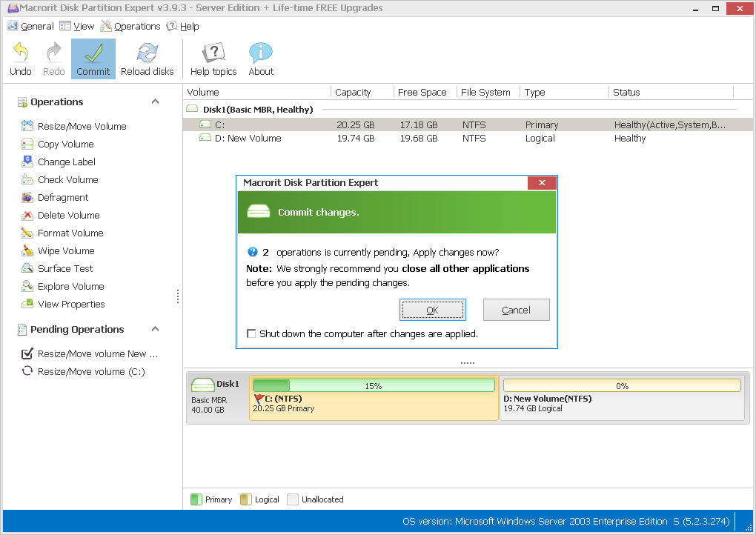Click the blue question mark icon in dialog
Viewport: 756px width, 535px height.
[253, 252]
